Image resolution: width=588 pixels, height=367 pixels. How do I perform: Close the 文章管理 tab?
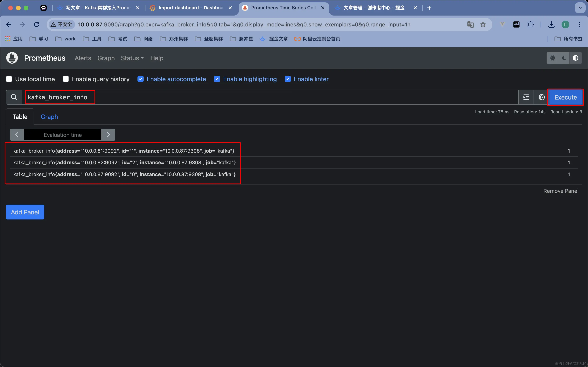(x=415, y=8)
